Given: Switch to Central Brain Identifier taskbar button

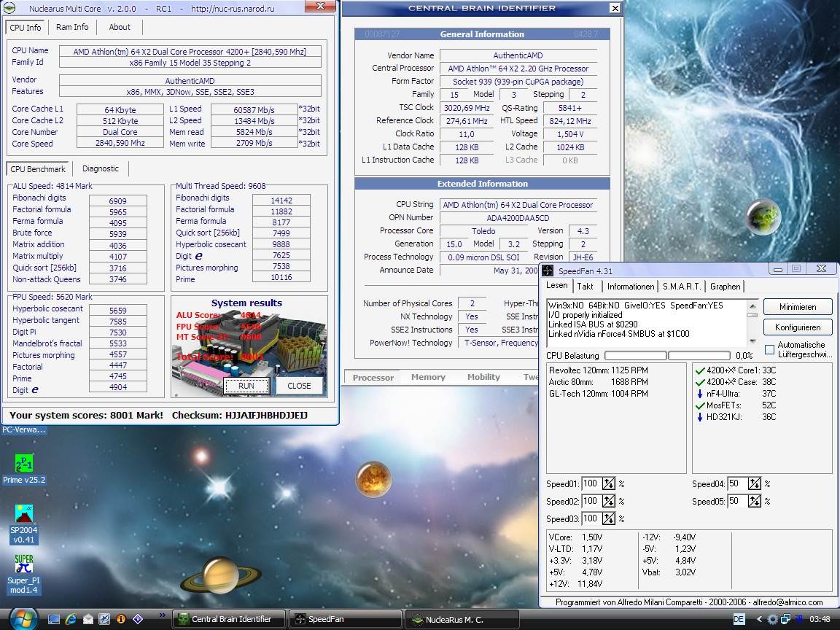Looking at the screenshot, I should (x=230, y=619).
